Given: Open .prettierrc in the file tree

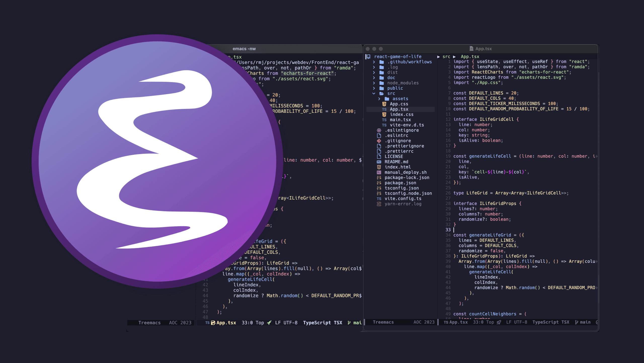Looking at the screenshot, I should pos(399,151).
